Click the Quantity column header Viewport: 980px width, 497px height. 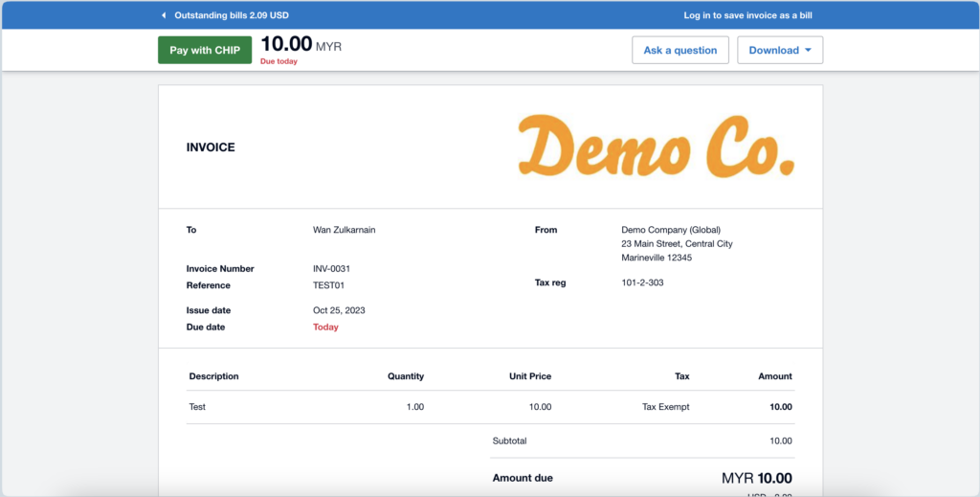tap(406, 376)
